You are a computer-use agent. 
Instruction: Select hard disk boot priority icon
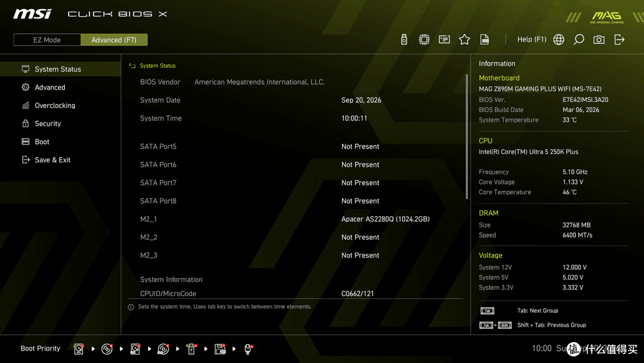tap(79, 349)
